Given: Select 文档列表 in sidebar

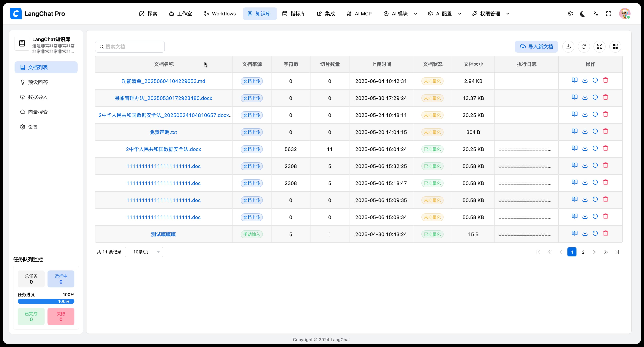Looking at the screenshot, I should click(46, 67).
